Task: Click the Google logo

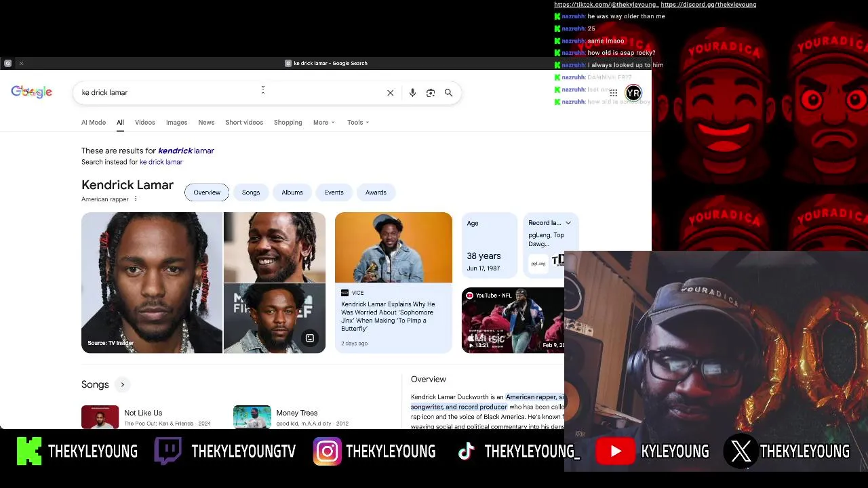Action: (31, 92)
